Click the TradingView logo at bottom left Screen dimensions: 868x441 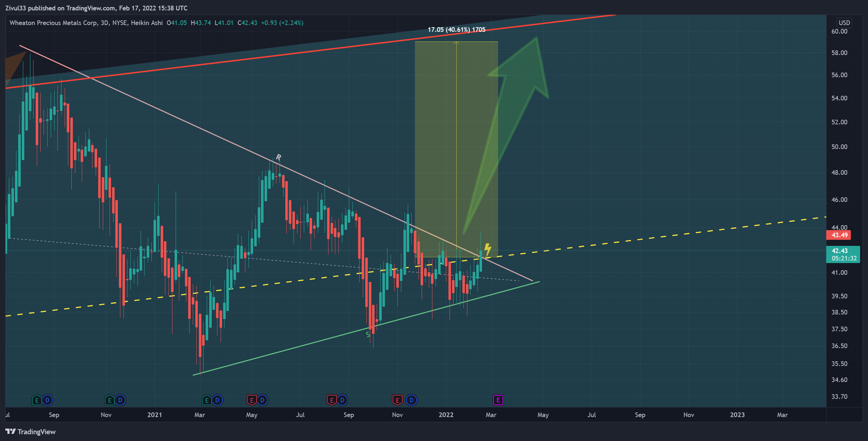pos(31,432)
